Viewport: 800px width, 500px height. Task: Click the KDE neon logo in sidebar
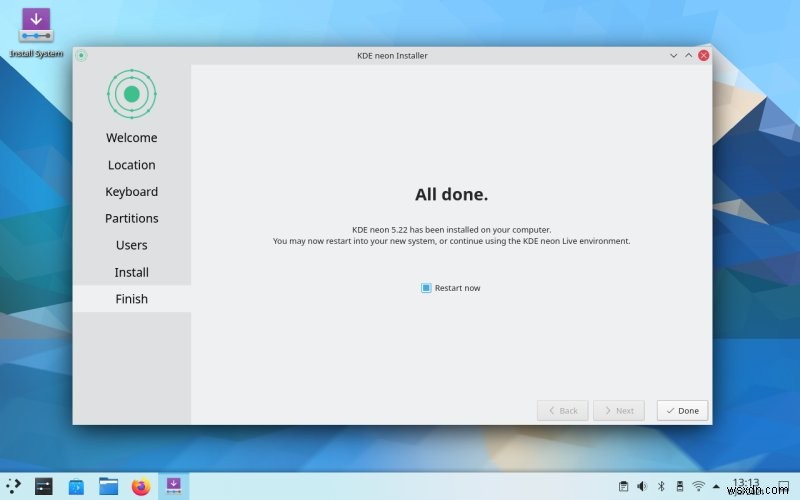[x=132, y=94]
